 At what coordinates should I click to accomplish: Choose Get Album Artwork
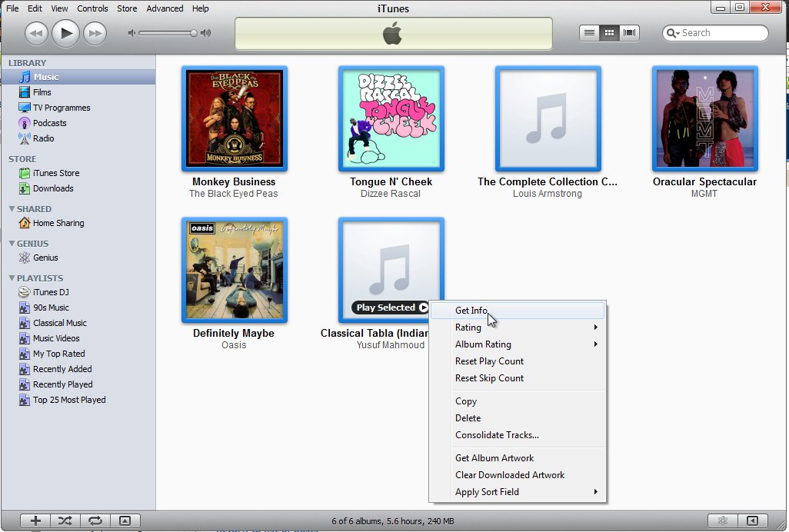click(x=518, y=458)
